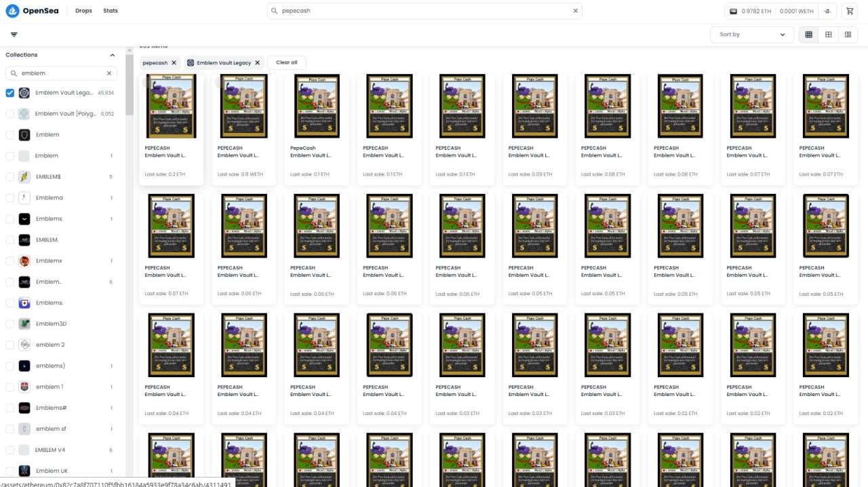The height and width of the screenshot is (487, 868).
Task: Click the 0.0001 WETH balance
Action: (796, 12)
